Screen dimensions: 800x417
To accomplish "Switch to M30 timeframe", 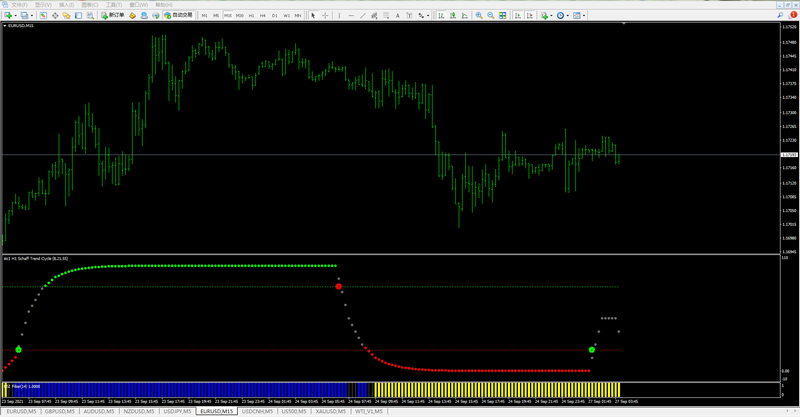I will click(239, 16).
